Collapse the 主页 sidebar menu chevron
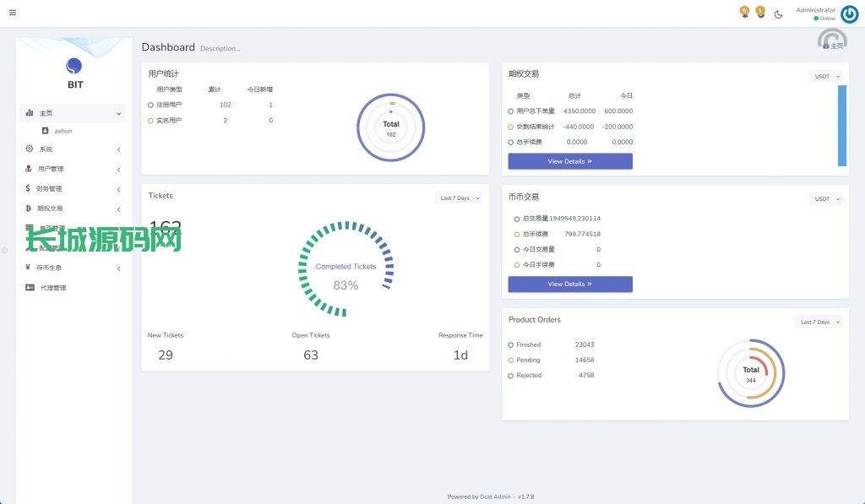 (x=118, y=113)
